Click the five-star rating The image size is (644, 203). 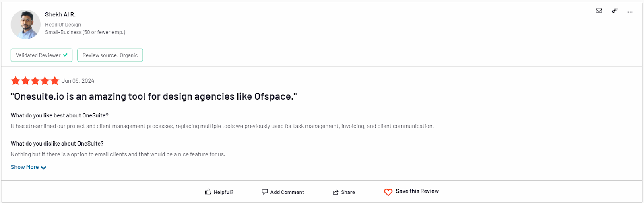pos(35,81)
